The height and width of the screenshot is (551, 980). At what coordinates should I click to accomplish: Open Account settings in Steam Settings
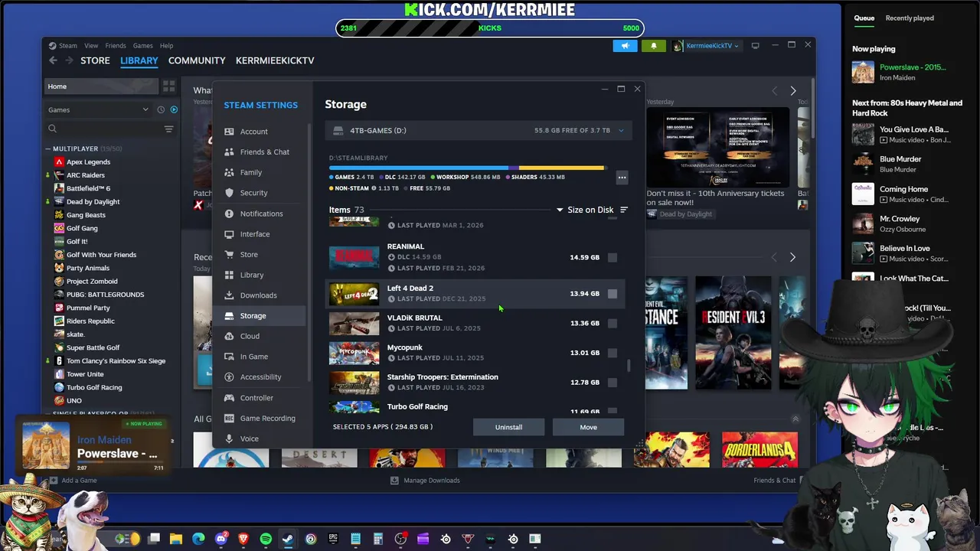[x=262, y=132]
